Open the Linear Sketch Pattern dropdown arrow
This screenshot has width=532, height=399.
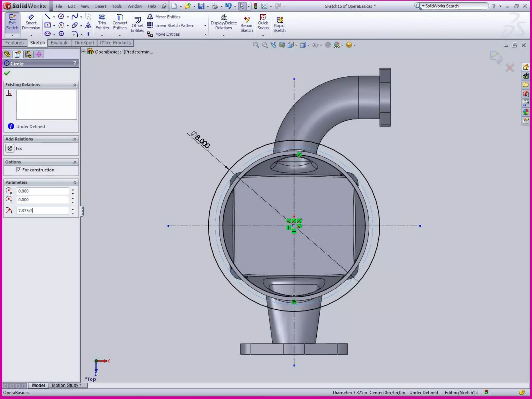(x=205, y=26)
